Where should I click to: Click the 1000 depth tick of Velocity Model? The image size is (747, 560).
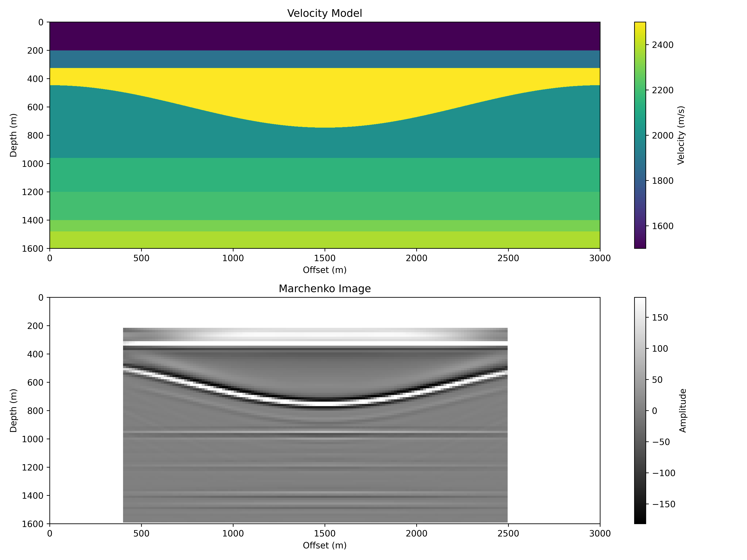click(33, 164)
